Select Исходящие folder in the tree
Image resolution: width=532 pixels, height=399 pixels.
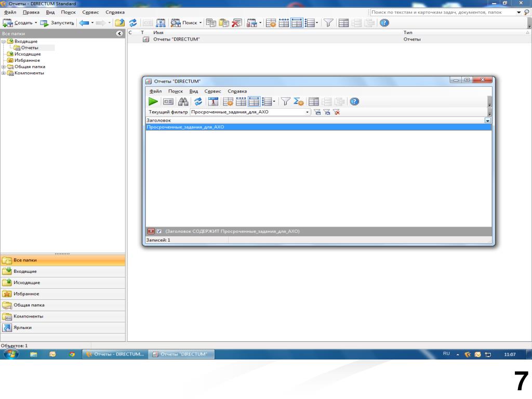(x=28, y=54)
